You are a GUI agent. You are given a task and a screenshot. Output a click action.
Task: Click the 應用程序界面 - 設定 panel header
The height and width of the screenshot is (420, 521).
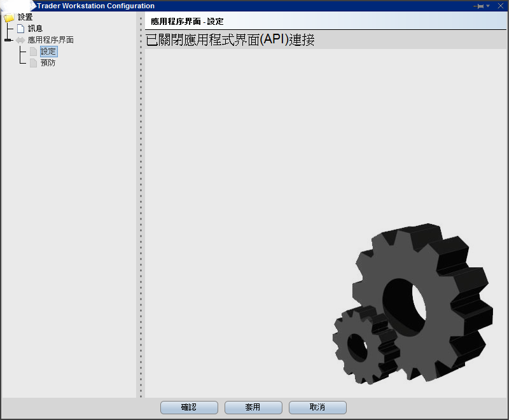click(326, 22)
